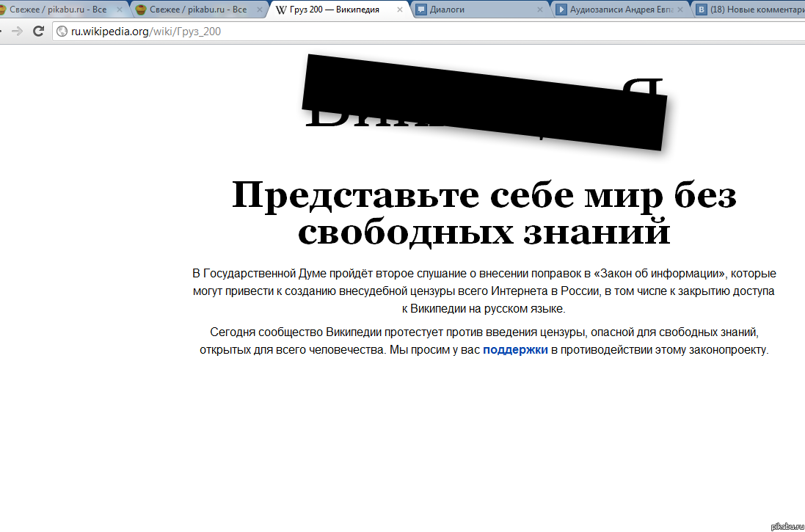Close the second Свежее / pikabu.ru tab
The image size is (805, 532).
pos(260,10)
